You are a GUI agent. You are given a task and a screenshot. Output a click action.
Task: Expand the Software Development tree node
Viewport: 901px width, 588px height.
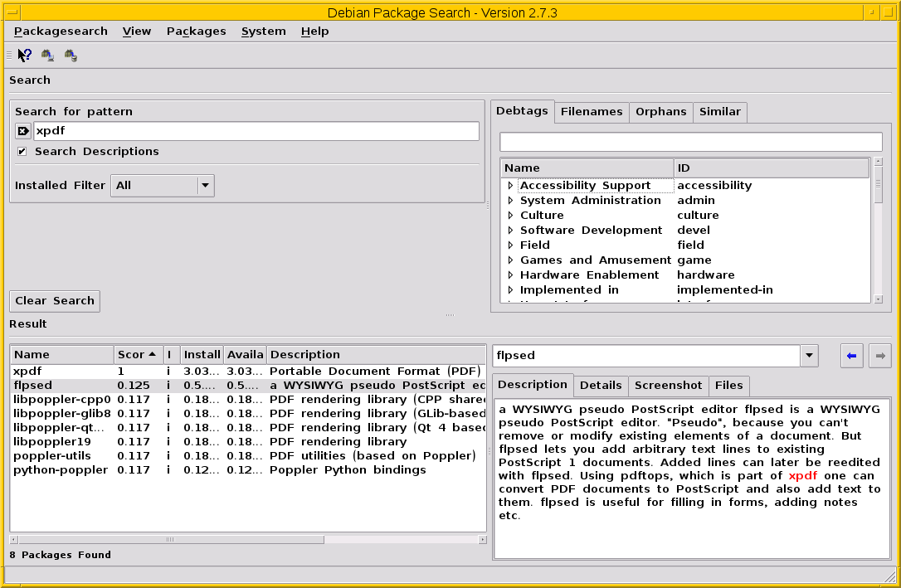coord(510,231)
